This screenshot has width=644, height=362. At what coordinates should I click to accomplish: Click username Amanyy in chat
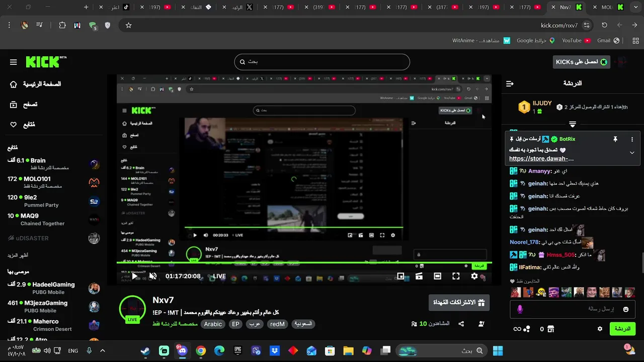tap(539, 171)
